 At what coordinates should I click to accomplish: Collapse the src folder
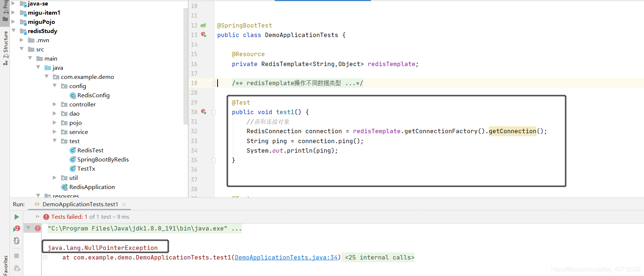coord(22,49)
